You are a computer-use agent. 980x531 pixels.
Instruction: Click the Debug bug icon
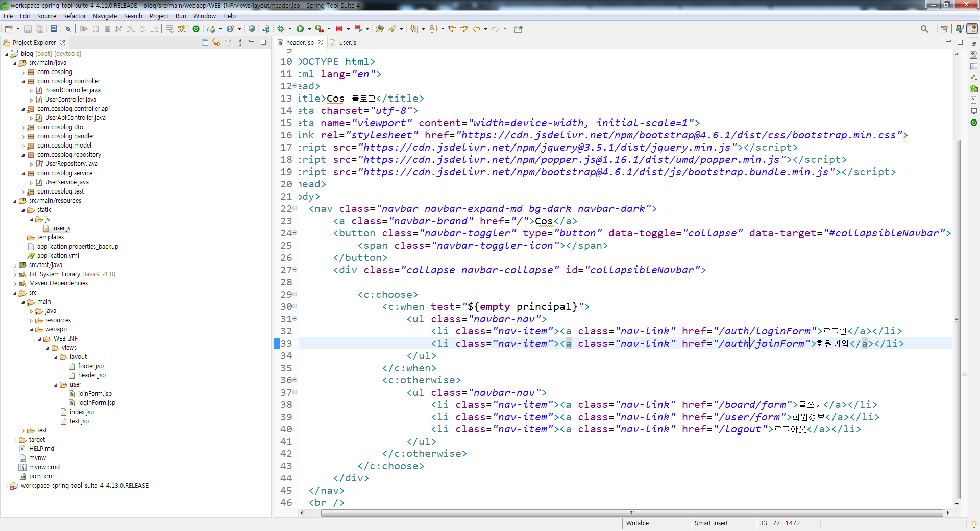point(281,29)
